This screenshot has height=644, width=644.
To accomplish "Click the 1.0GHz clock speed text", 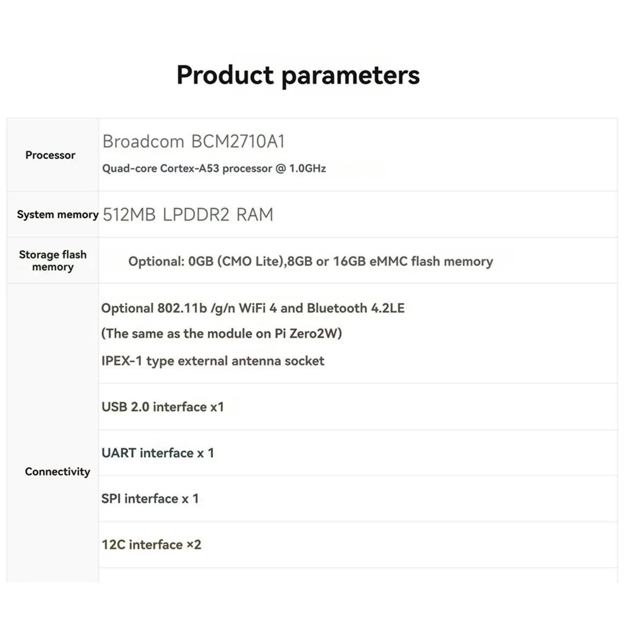I will [x=308, y=169].
